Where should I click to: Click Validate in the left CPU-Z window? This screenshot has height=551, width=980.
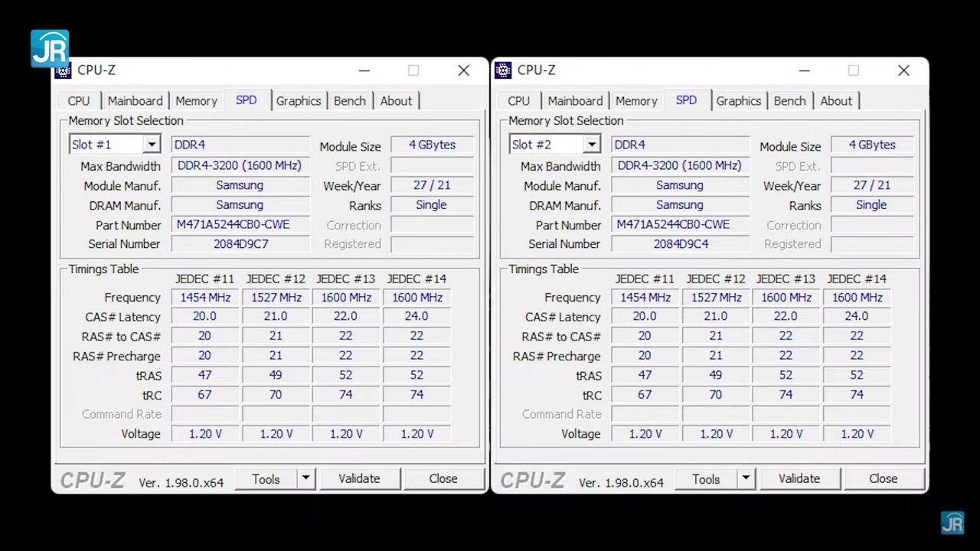point(359,479)
